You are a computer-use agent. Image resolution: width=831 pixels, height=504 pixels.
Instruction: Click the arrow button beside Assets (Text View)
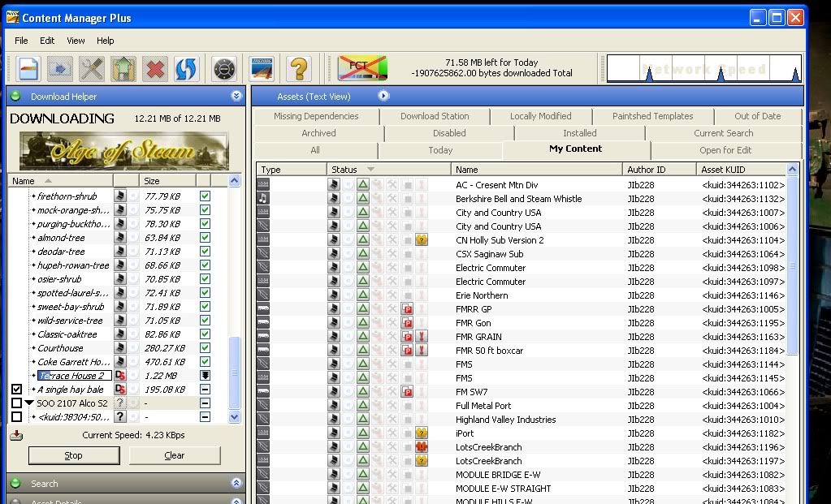pos(383,96)
